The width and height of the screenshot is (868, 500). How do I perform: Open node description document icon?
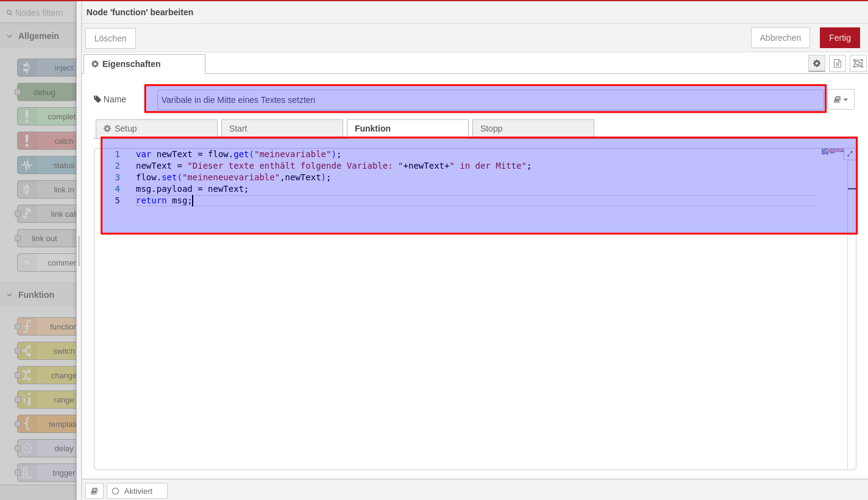click(838, 63)
